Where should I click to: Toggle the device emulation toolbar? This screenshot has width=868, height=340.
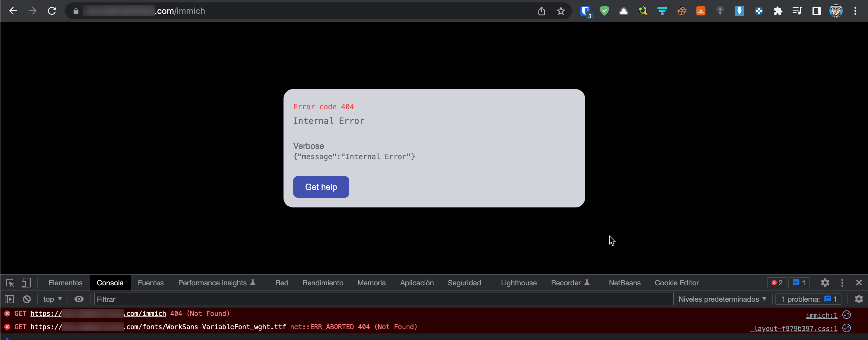pos(27,283)
